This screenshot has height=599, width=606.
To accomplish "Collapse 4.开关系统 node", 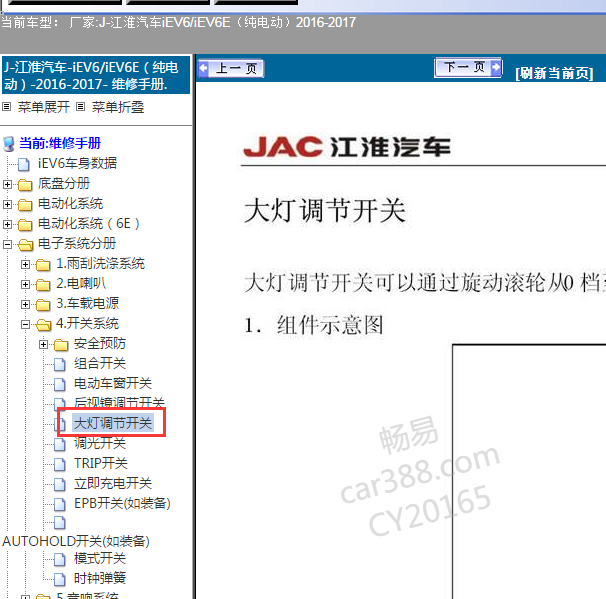I will click(25, 324).
